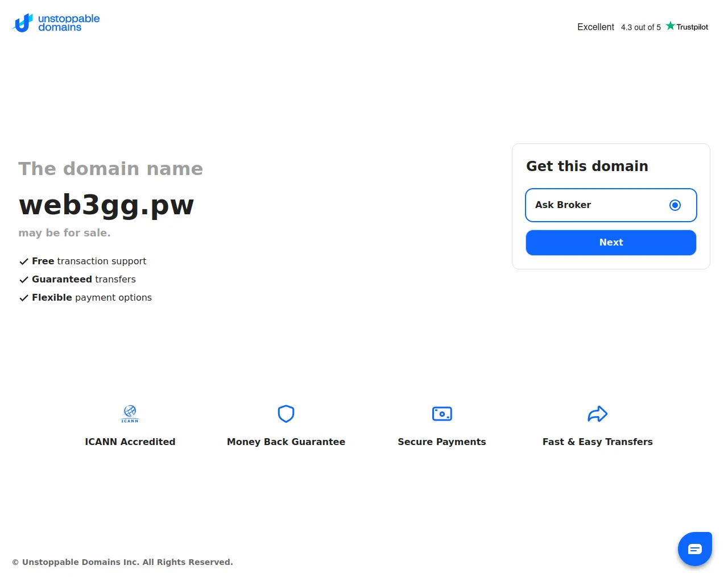
Task: Click the Money Back Guarantee label
Action: [286, 442]
